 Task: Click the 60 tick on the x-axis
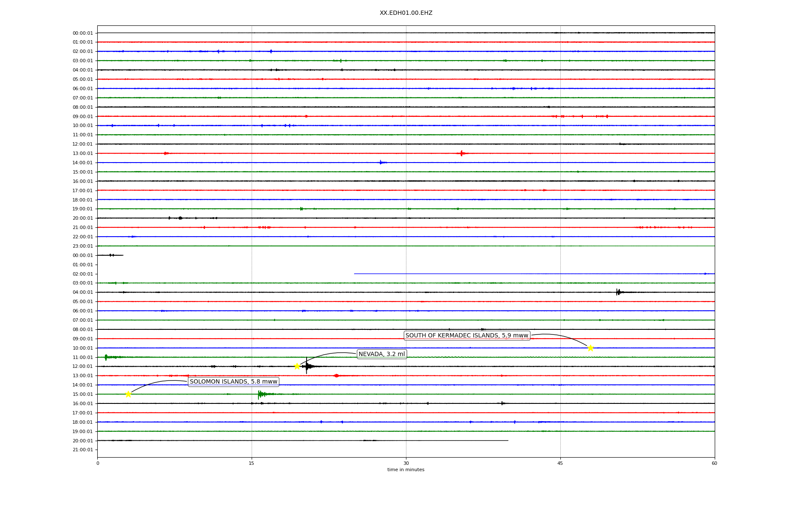(x=714, y=463)
